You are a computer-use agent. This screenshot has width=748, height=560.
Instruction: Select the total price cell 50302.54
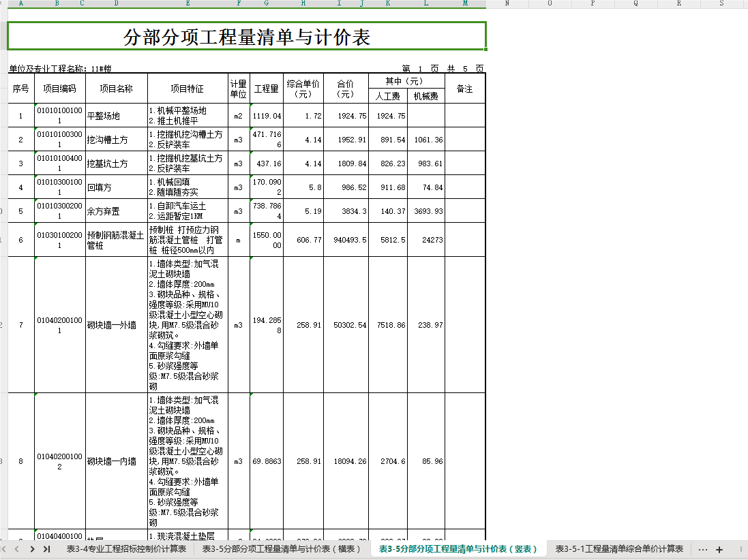tap(346, 325)
